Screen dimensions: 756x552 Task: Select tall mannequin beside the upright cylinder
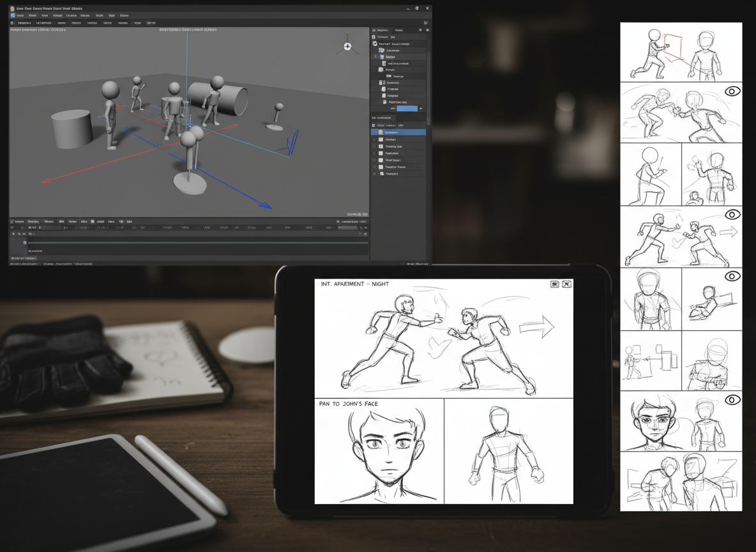tap(110, 116)
